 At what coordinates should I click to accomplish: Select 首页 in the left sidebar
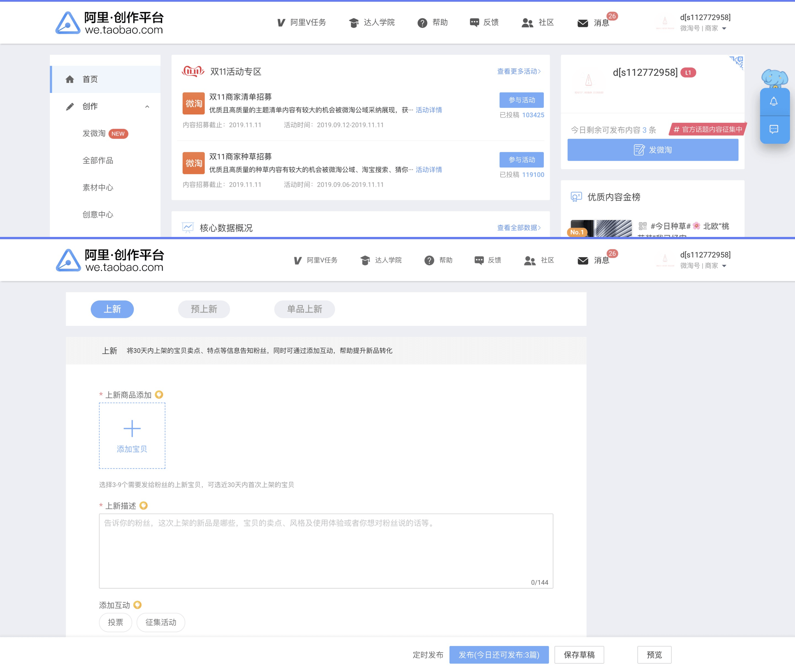(x=105, y=79)
